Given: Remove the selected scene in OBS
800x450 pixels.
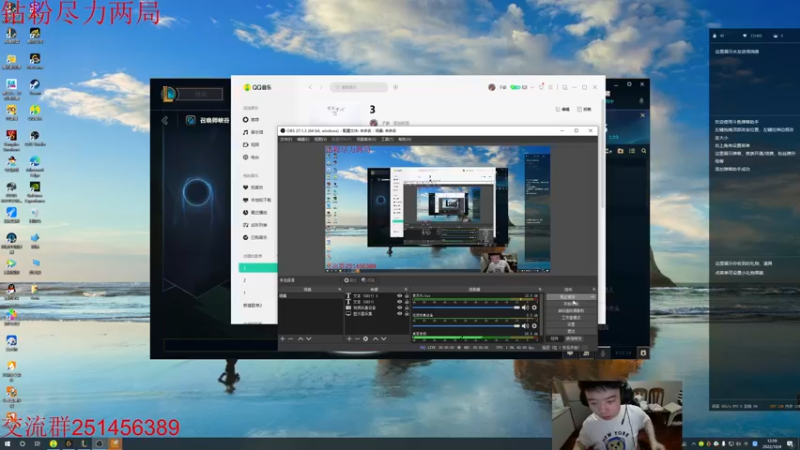Looking at the screenshot, I should (291, 339).
